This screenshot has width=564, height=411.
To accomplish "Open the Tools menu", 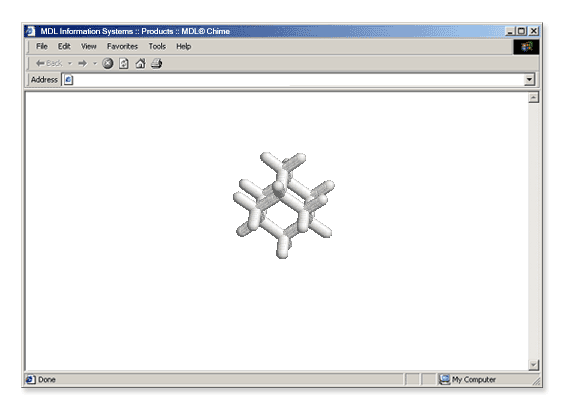I will click(157, 46).
